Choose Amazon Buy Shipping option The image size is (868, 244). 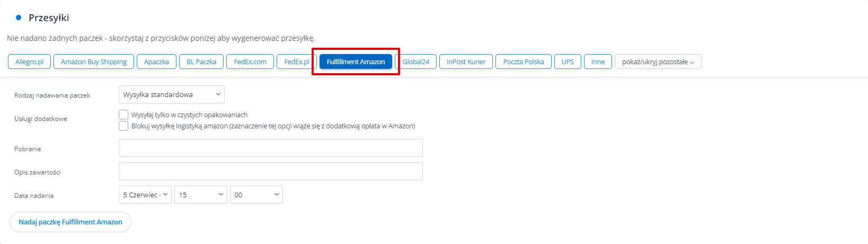[x=94, y=62]
